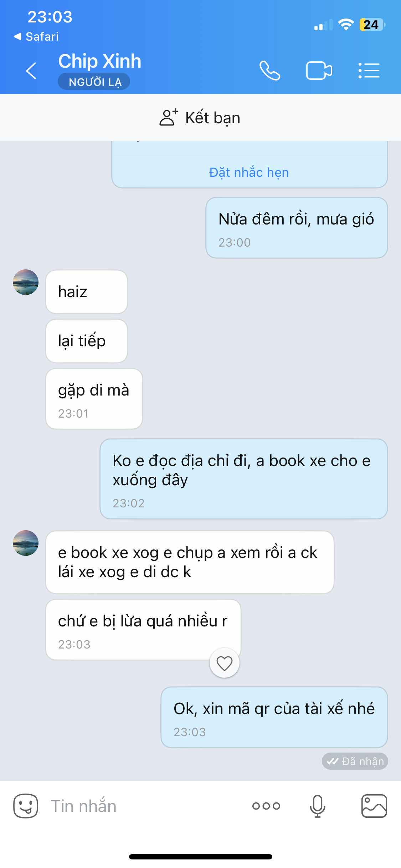Open the three-dots more options

[x=266, y=806]
